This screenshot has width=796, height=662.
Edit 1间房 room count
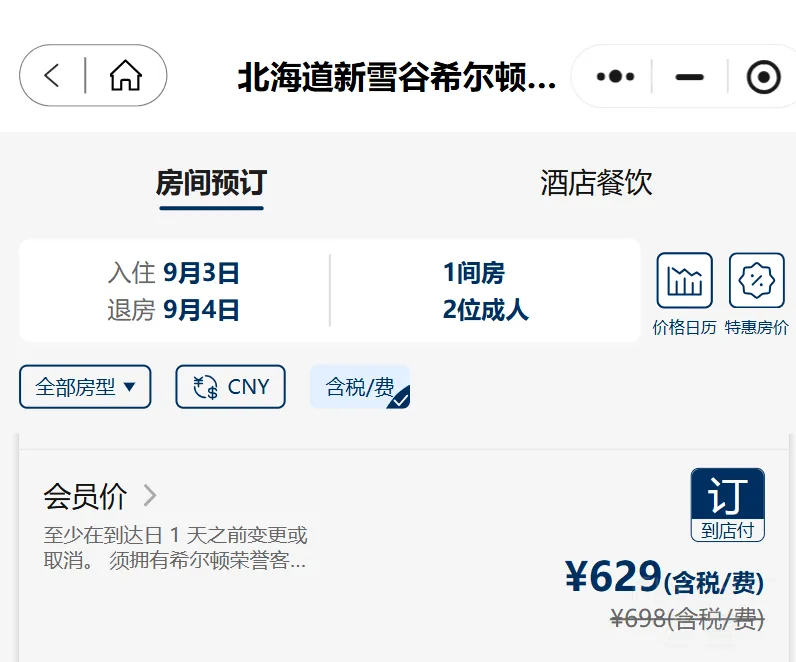[474, 273]
